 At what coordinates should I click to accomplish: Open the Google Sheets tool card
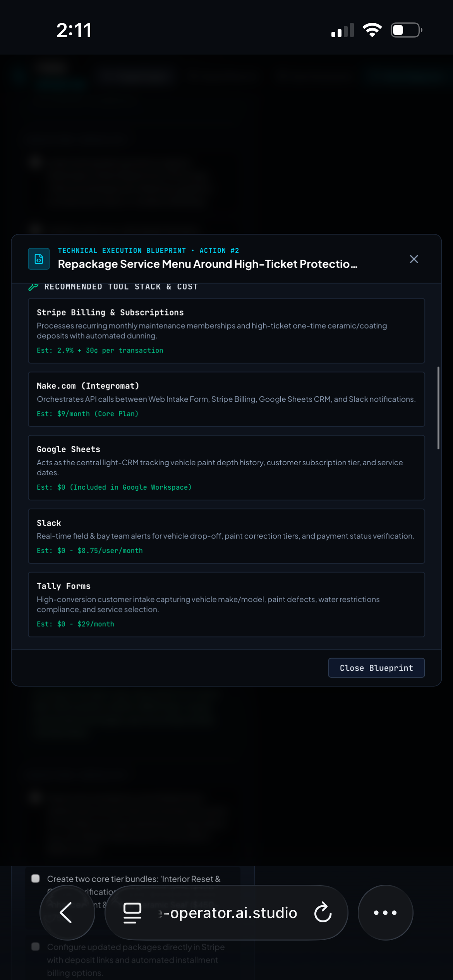[226, 468]
